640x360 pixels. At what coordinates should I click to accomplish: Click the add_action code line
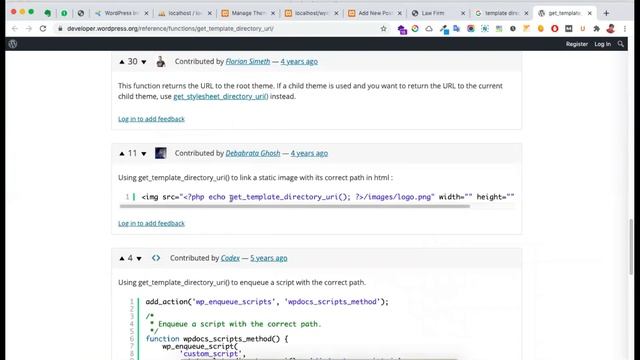[x=267, y=302]
